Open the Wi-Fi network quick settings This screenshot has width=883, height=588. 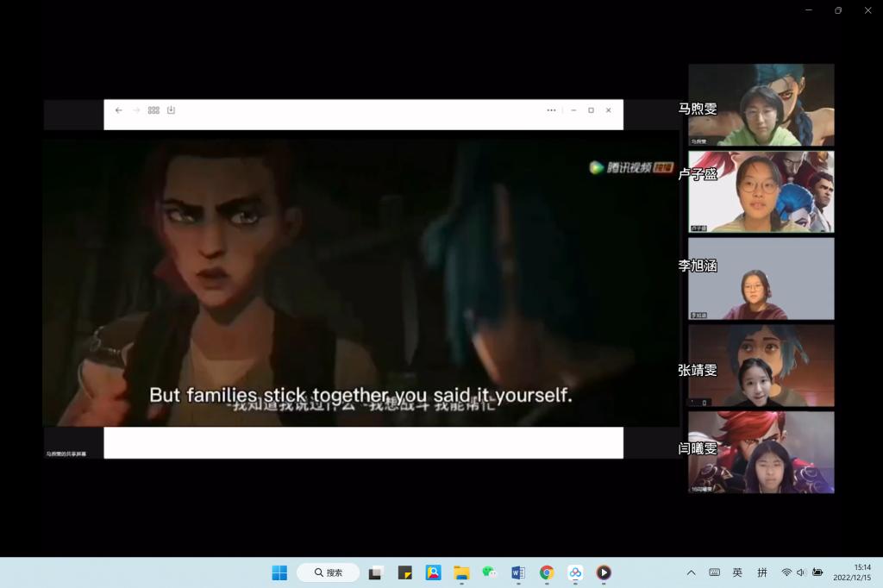(x=786, y=572)
